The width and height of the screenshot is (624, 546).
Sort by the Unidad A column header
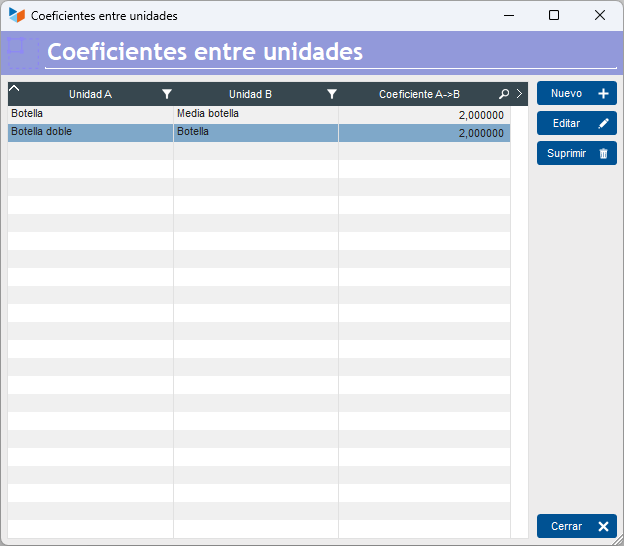click(x=90, y=94)
